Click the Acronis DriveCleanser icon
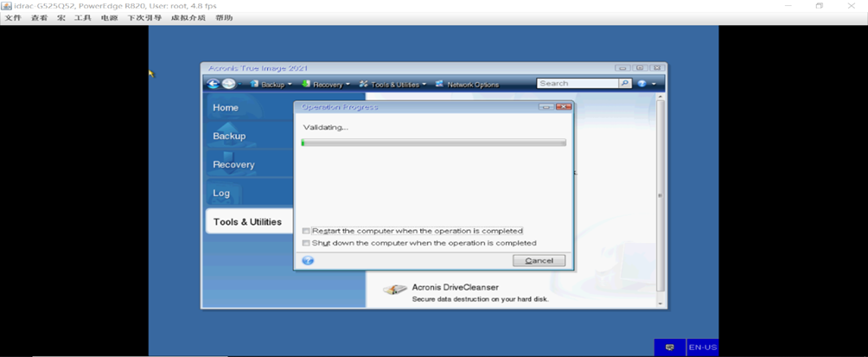Viewport: 868px width, 357px height. click(395, 290)
